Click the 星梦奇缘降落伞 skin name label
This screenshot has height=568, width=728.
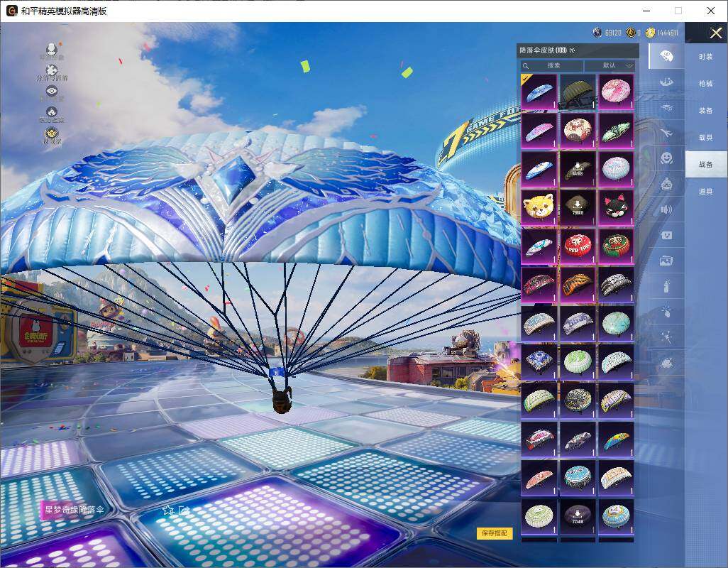coord(75,510)
